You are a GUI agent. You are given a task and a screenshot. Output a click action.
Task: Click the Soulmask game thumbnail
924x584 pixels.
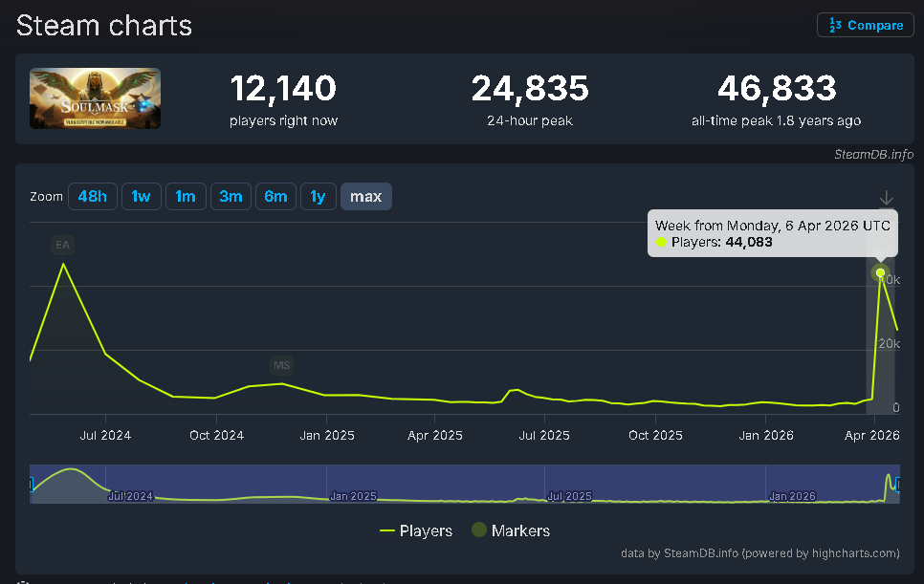[x=95, y=98]
